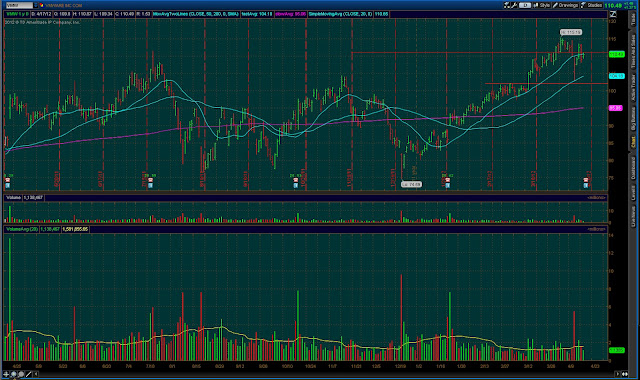The image size is (640, 380).
Task: Select the Chart side tab
Action: click(633, 142)
